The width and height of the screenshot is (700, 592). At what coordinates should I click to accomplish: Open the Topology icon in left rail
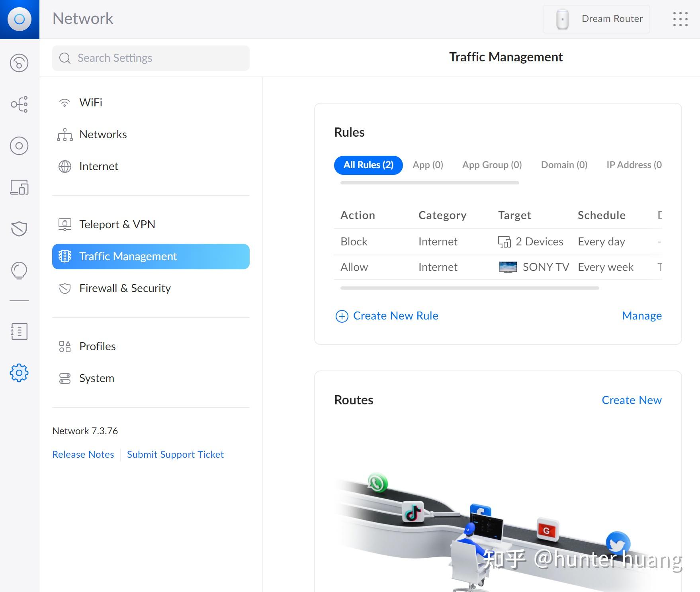(x=19, y=104)
